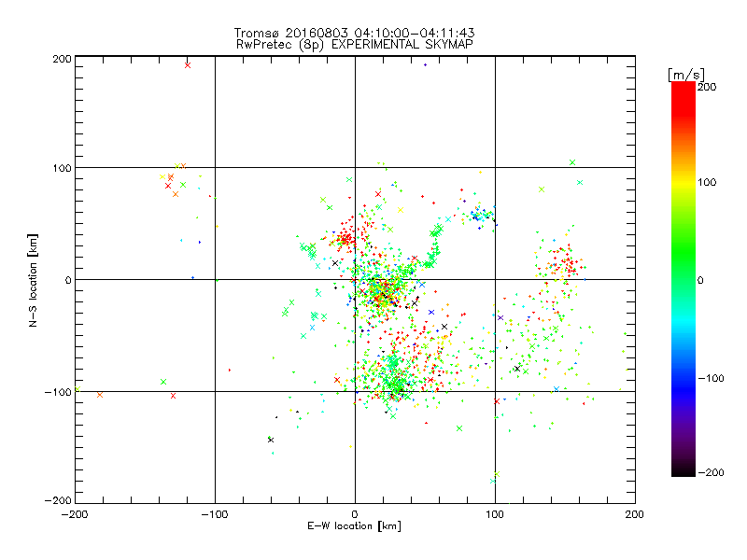Click the black X marker near (-60, -143) km
747x560 pixels.
271,440
